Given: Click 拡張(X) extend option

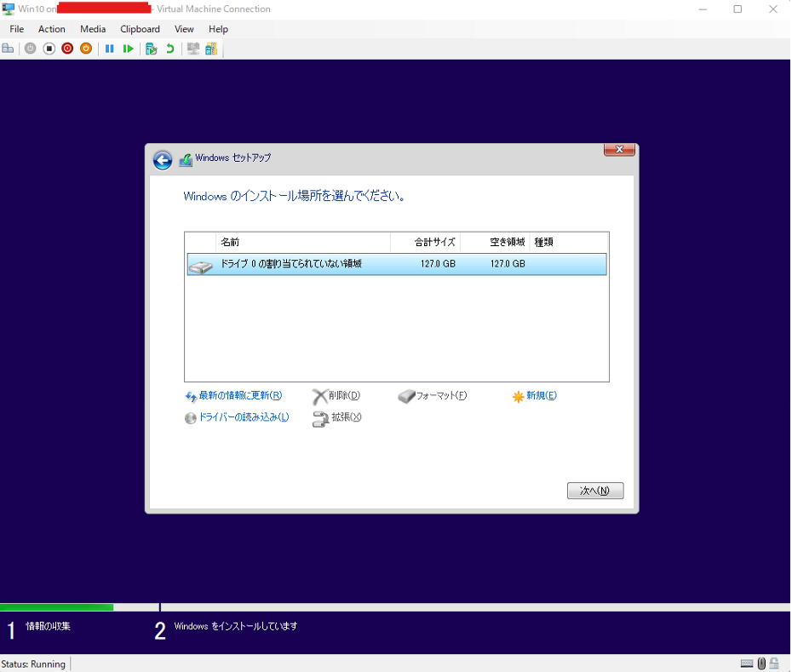Looking at the screenshot, I should coord(337,418).
